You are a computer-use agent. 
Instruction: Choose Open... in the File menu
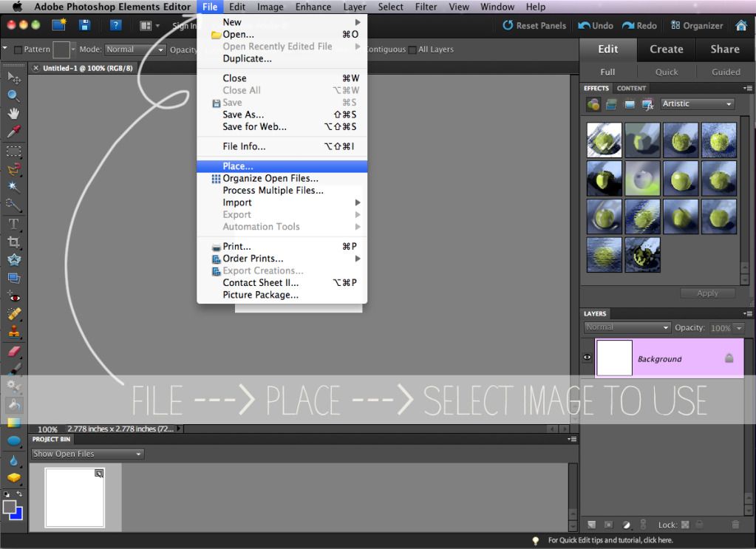pos(282,34)
